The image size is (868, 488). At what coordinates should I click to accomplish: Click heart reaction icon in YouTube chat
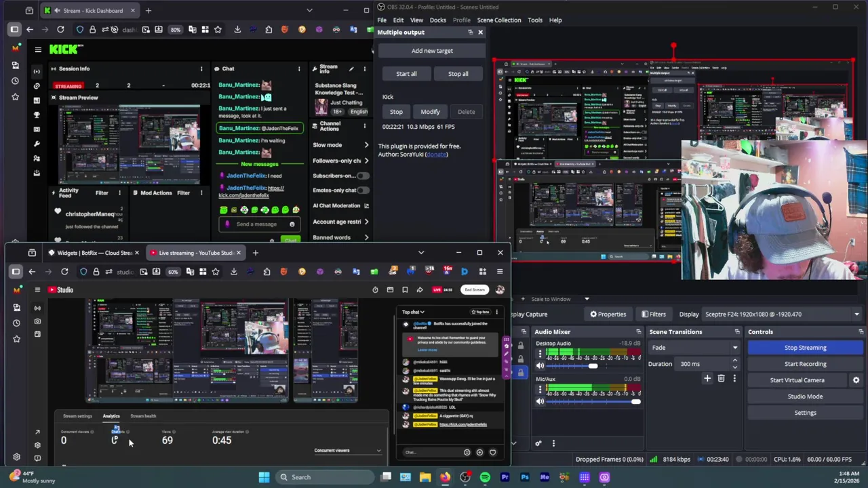pyautogui.click(x=493, y=452)
